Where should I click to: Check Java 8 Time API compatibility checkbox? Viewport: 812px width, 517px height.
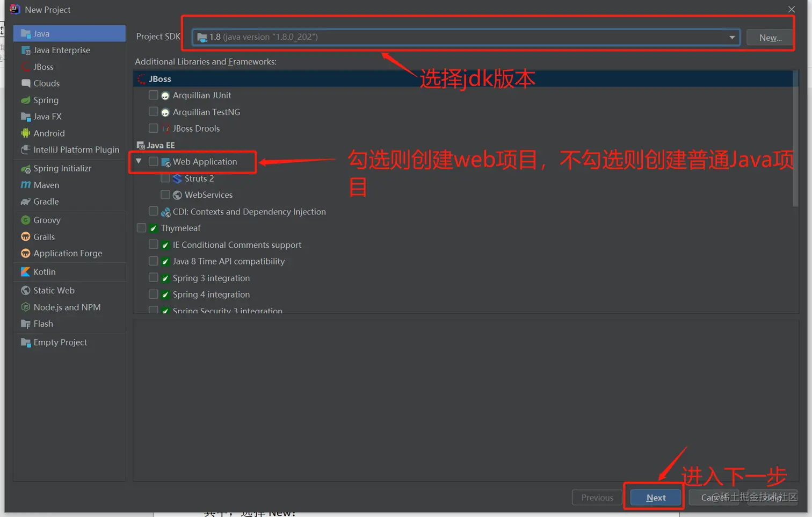pos(154,261)
